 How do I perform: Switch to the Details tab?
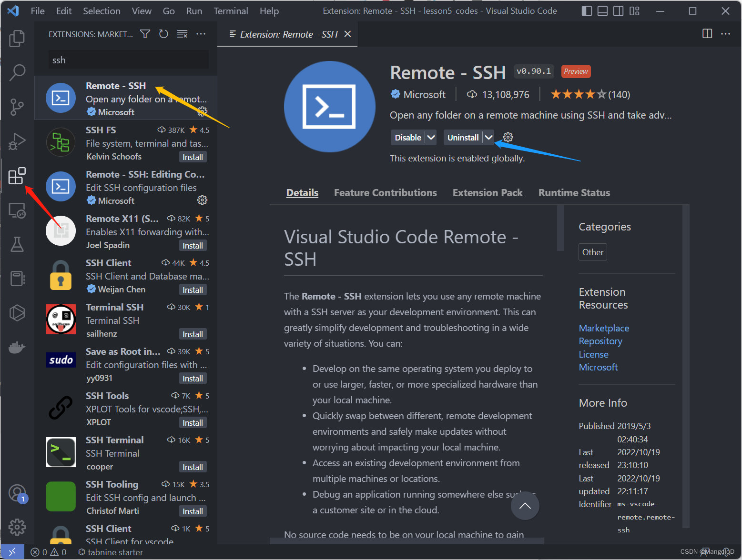[x=302, y=193]
